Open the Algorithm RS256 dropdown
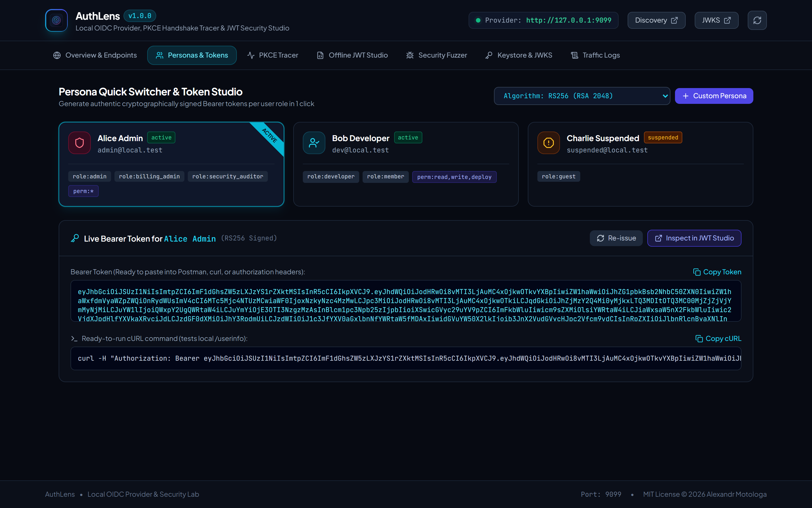 (x=582, y=96)
